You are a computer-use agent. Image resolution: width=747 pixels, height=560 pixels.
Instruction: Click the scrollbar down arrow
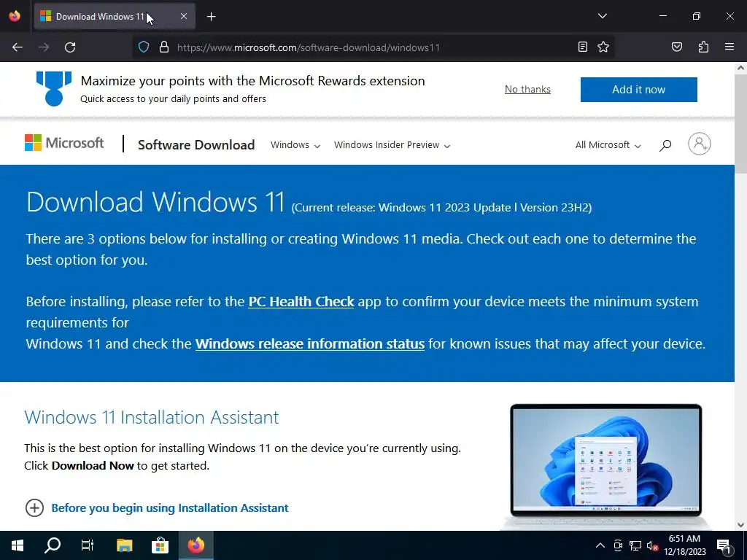[x=740, y=525]
